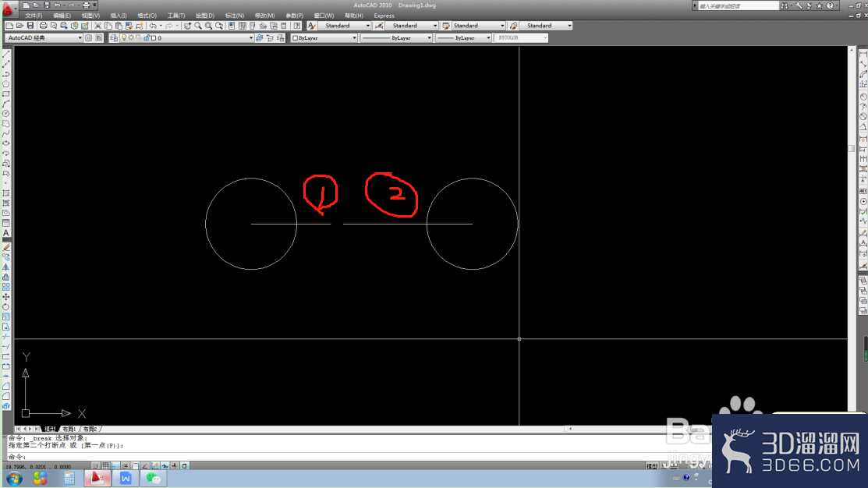Click the Plot (print) icon in the standard toolbar

tap(43, 26)
